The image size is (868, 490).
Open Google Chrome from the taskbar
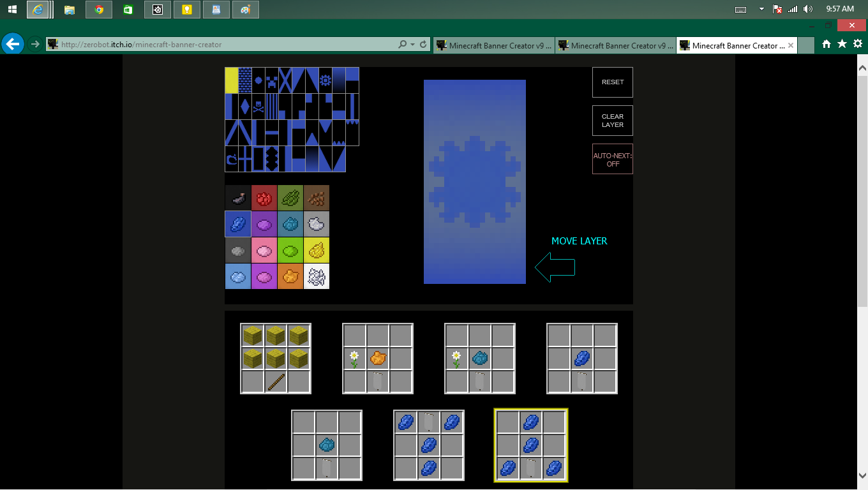pyautogui.click(x=99, y=10)
